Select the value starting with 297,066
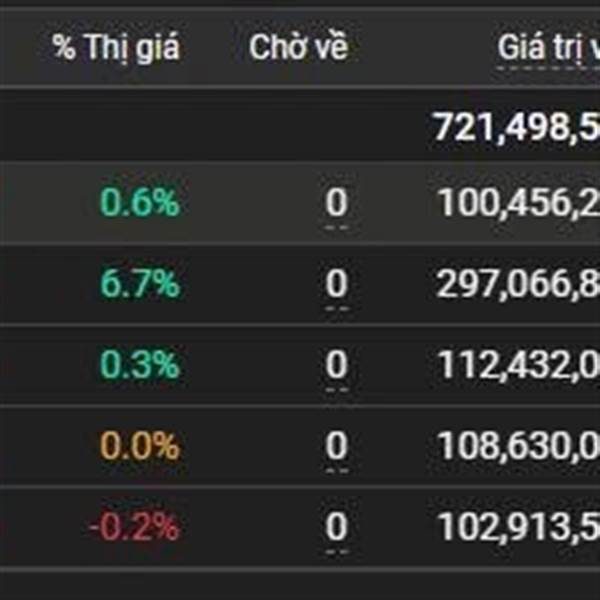The width and height of the screenshot is (600, 600). [518, 284]
